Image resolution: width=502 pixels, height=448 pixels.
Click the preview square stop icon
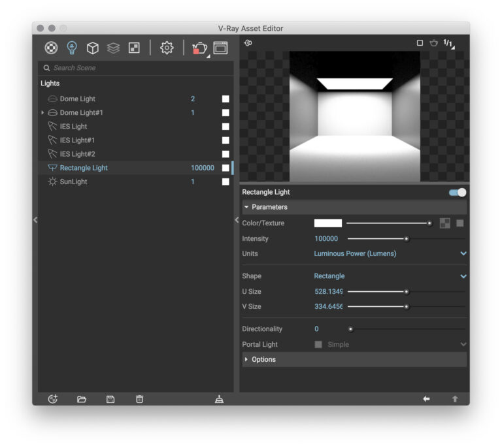tap(420, 42)
